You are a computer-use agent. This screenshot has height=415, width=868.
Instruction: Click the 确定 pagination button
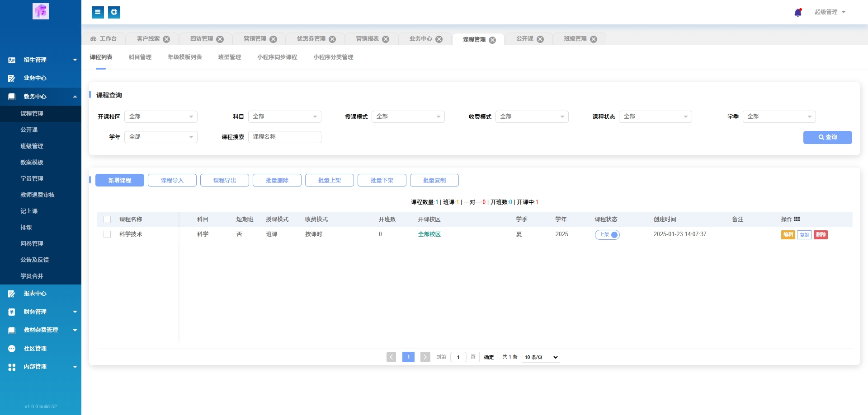coord(489,357)
